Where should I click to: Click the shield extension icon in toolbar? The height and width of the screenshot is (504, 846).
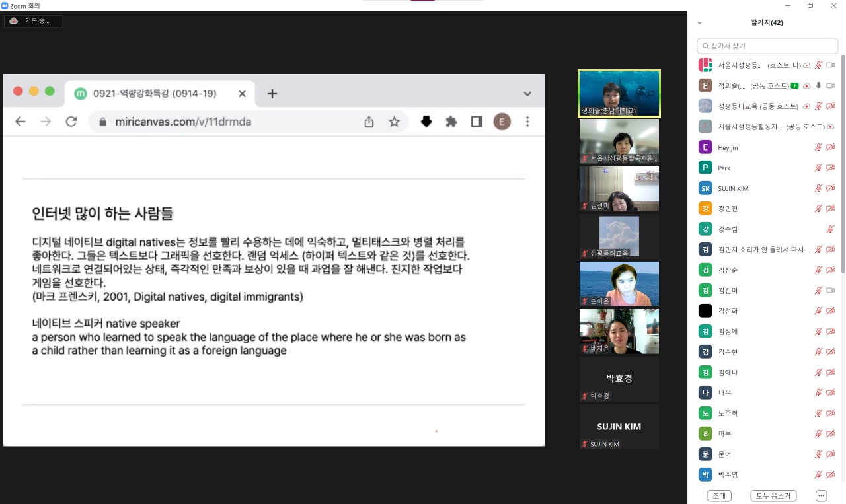(426, 122)
